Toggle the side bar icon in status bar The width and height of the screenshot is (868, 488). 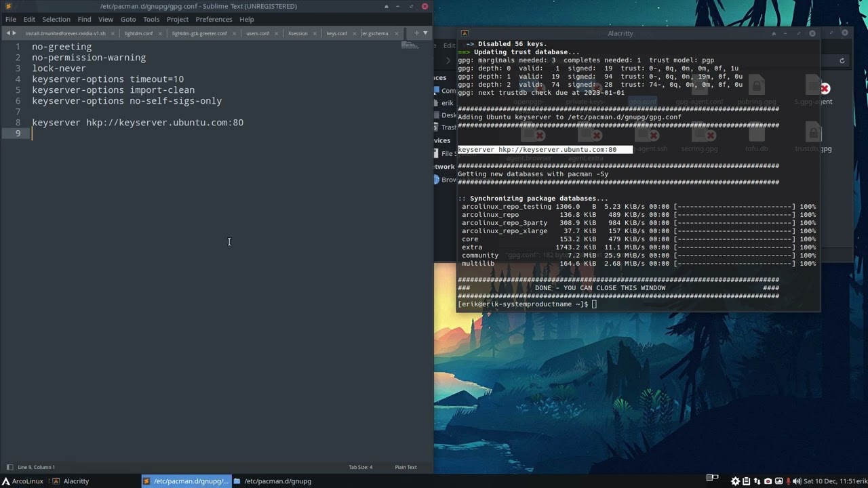[9, 467]
